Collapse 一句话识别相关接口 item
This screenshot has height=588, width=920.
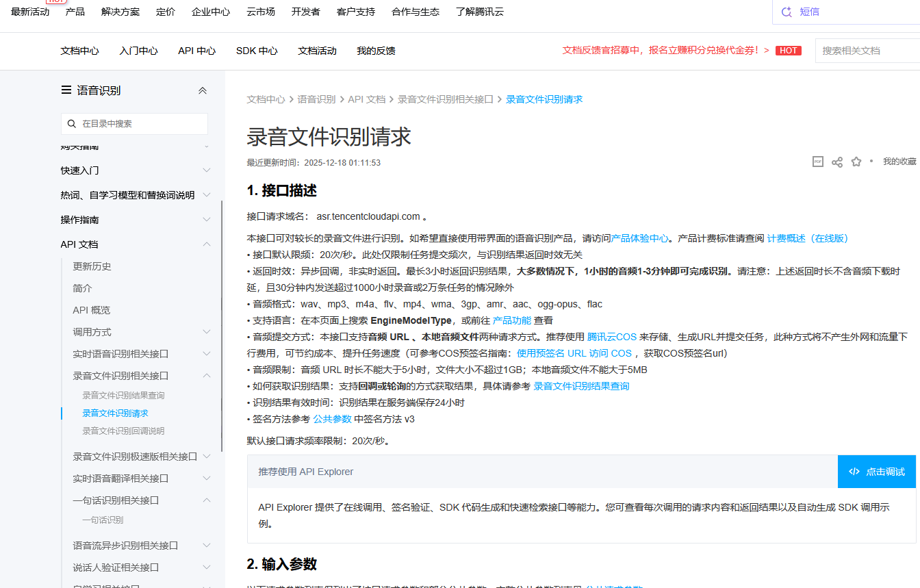click(207, 500)
